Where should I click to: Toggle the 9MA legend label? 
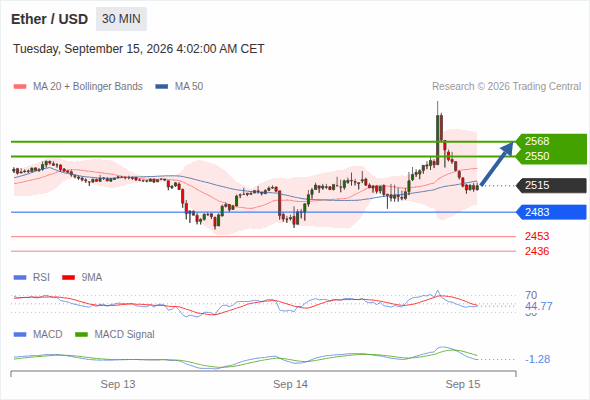92,278
